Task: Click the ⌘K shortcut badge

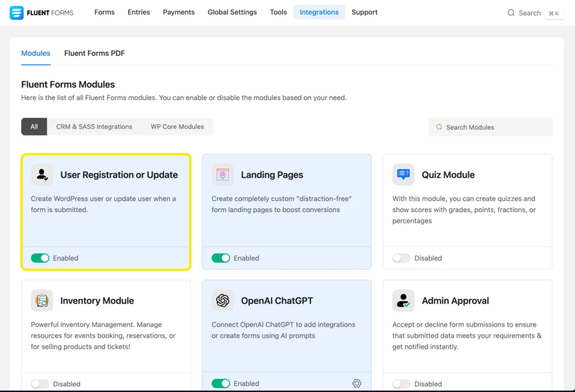Action: (x=554, y=13)
